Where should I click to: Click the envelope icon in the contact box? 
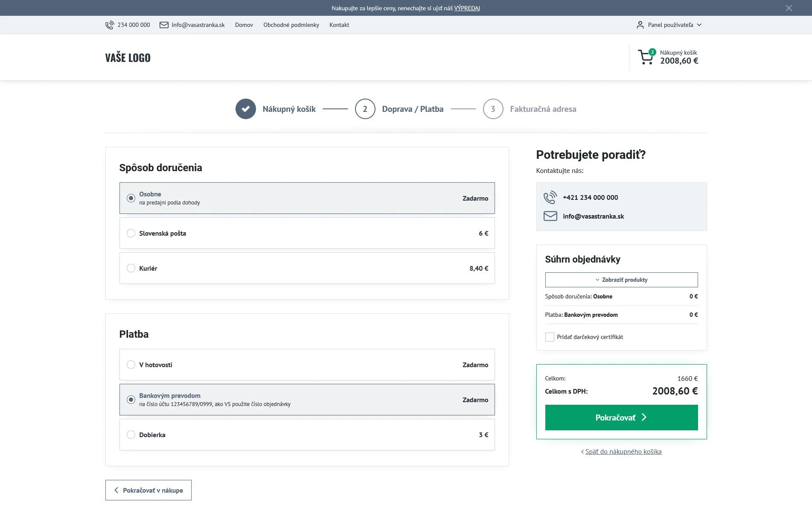[550, 216]
